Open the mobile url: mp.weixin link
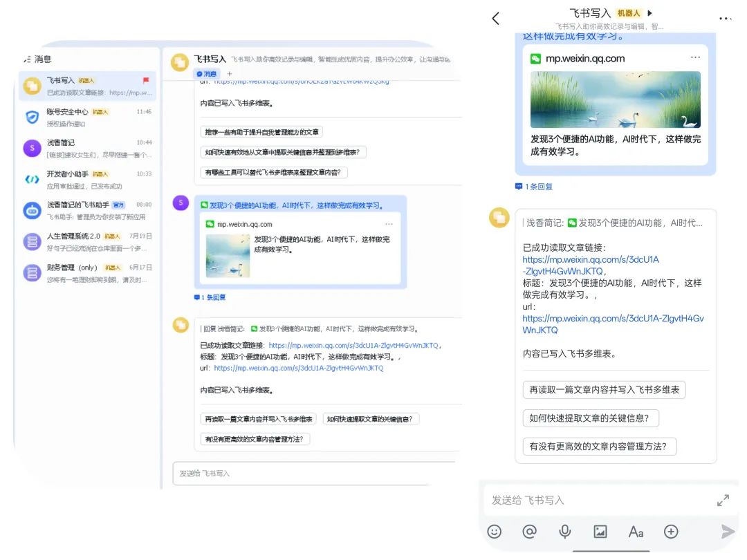 click(x=613, y=324)
